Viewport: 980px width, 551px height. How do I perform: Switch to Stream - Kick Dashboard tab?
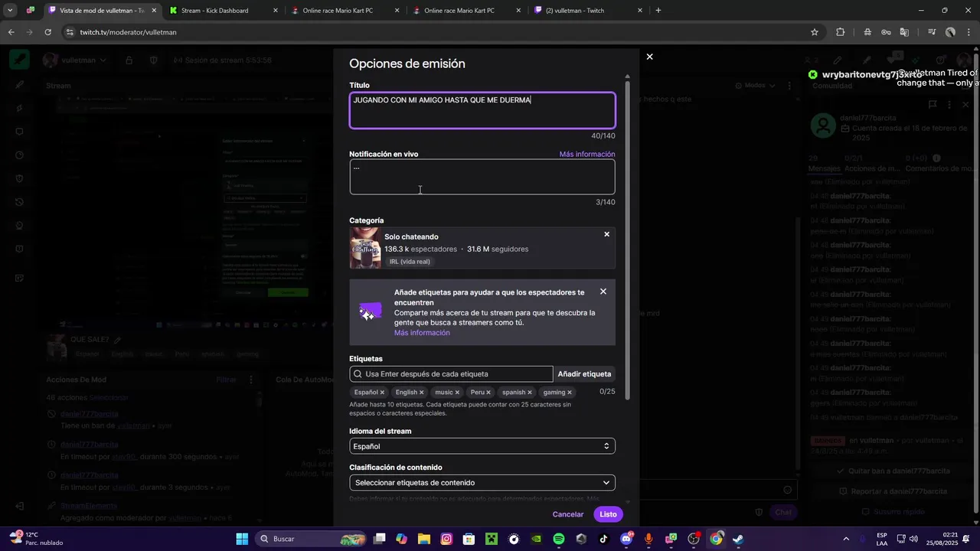click(x=222, y=11)
